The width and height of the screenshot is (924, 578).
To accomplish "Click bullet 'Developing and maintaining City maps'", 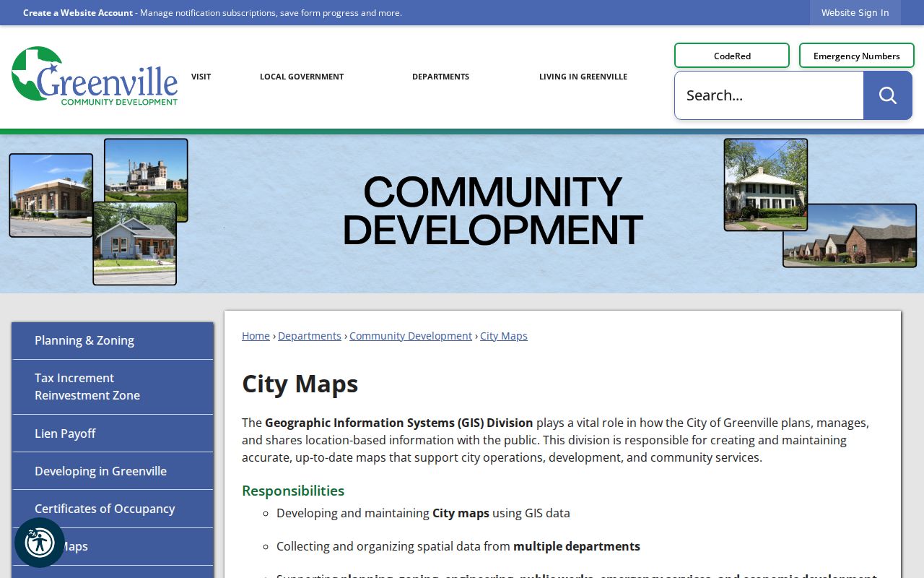I will [423, 513].
